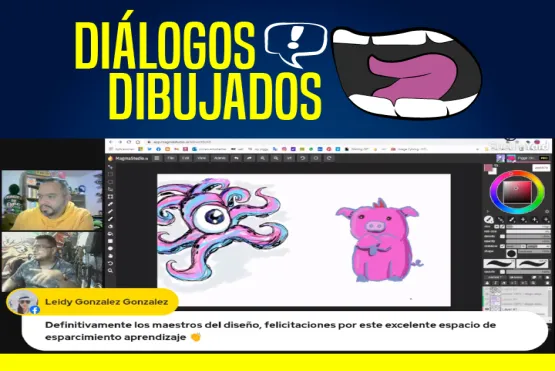Open the Admin menu
555x371 pixels.
click(220, 158)
